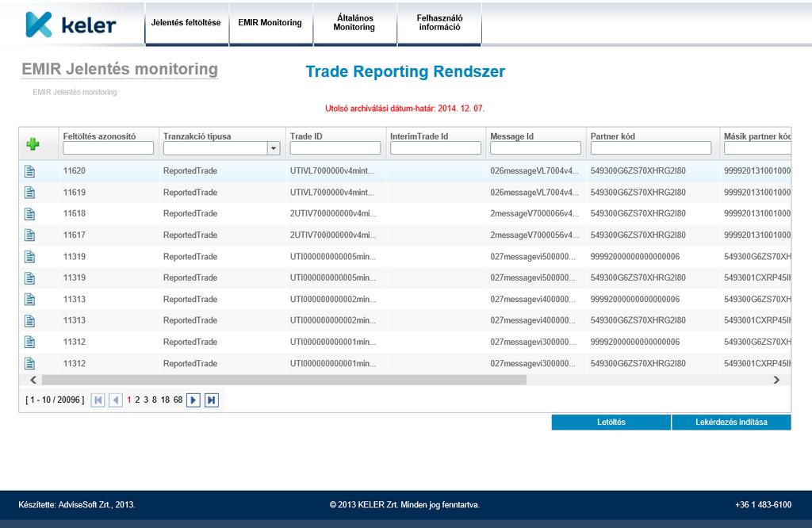The height and width of the screenshot is (528, 812).
Task: Click the Message Id column header
Action: (x=511, y=136)
